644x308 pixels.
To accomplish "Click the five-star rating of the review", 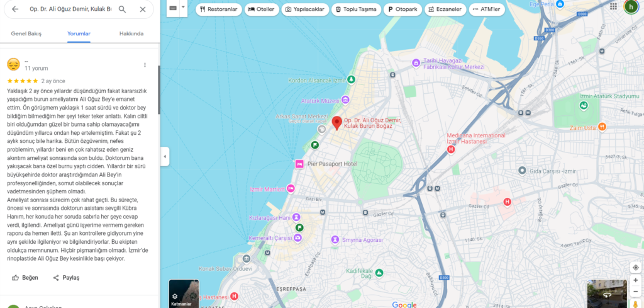I will [x=23, y=81].
